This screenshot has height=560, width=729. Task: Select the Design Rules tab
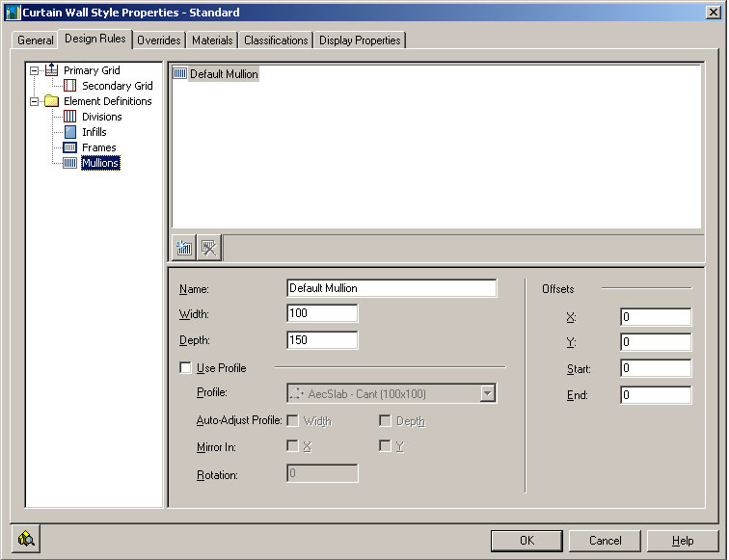coord(95,39)
